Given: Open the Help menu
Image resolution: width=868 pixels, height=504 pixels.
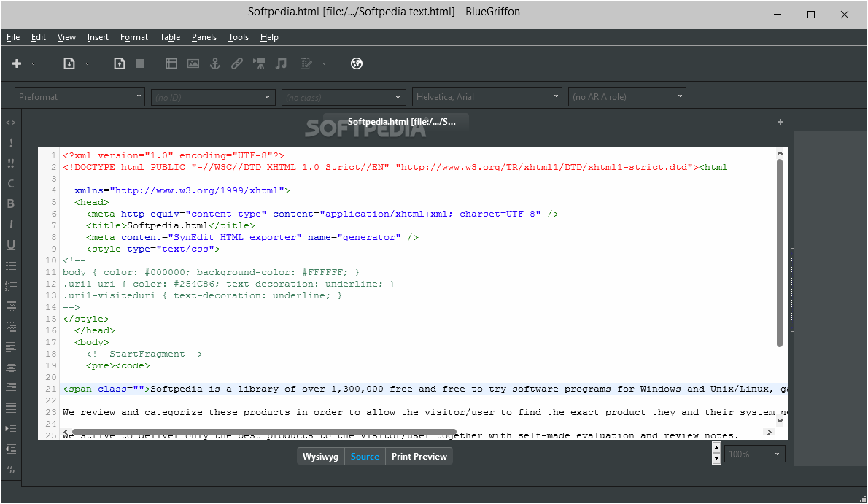Looking at the screenshot, I should tap(270, 37).
